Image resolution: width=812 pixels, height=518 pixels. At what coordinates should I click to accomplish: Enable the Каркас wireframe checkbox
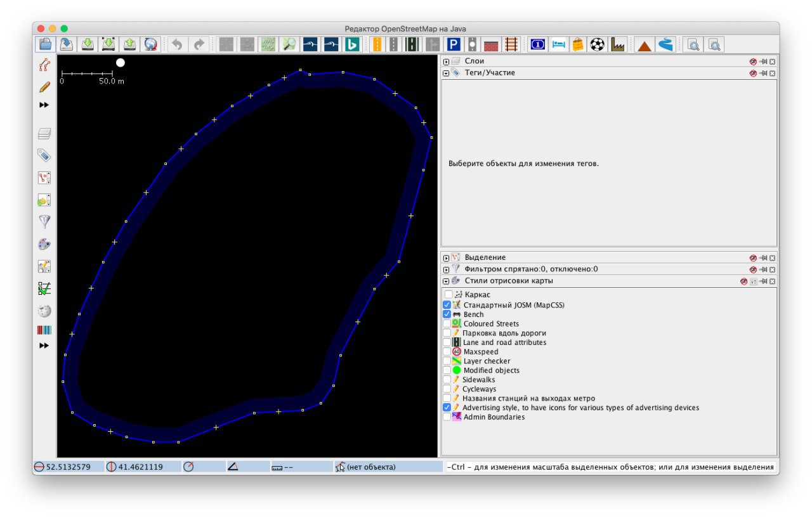click(x=449, y=295)
